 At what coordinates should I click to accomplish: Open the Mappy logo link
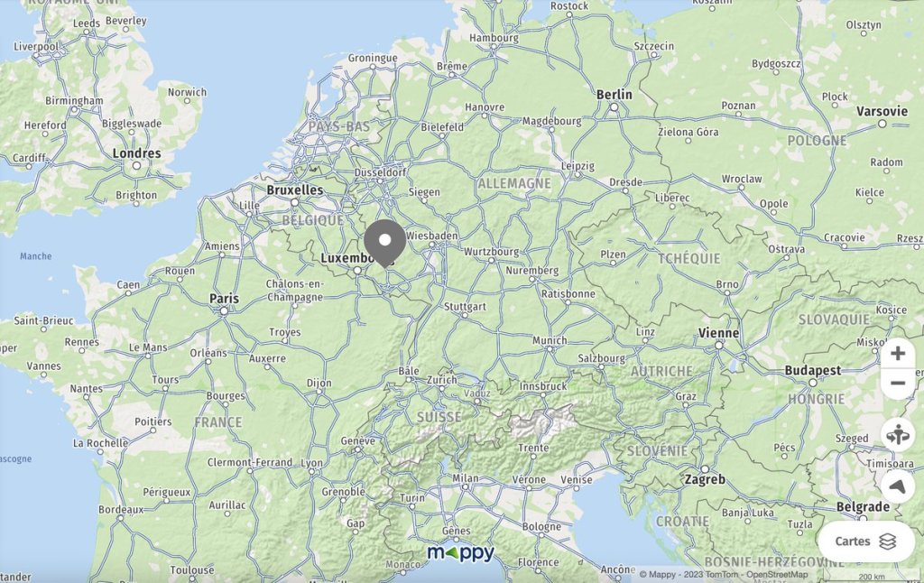pyautogui.click(x=461, y=553)
